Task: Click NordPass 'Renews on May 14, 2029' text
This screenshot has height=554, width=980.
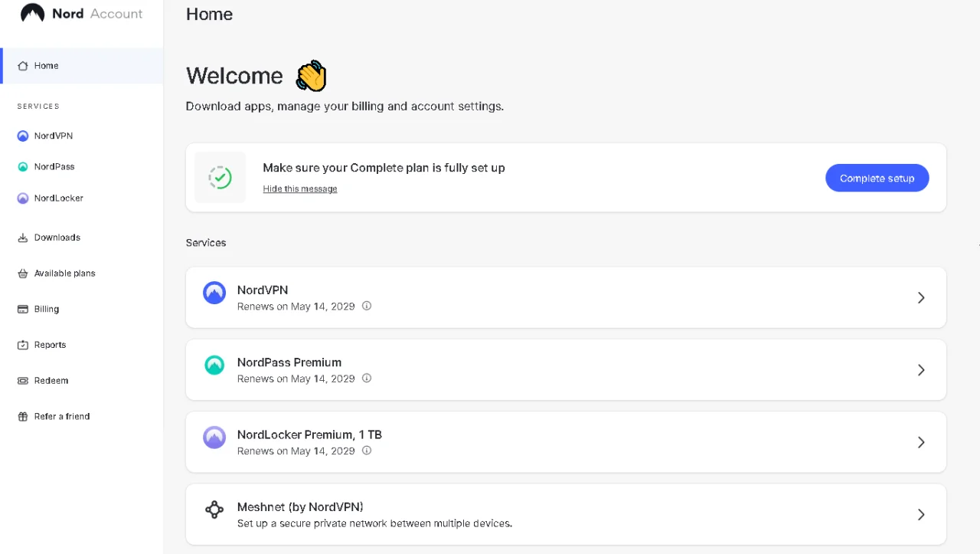Action: (296, 379)
